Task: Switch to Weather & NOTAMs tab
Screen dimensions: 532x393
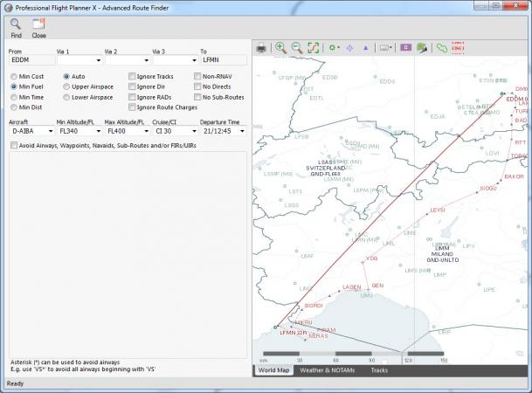Action: point(327,370)
